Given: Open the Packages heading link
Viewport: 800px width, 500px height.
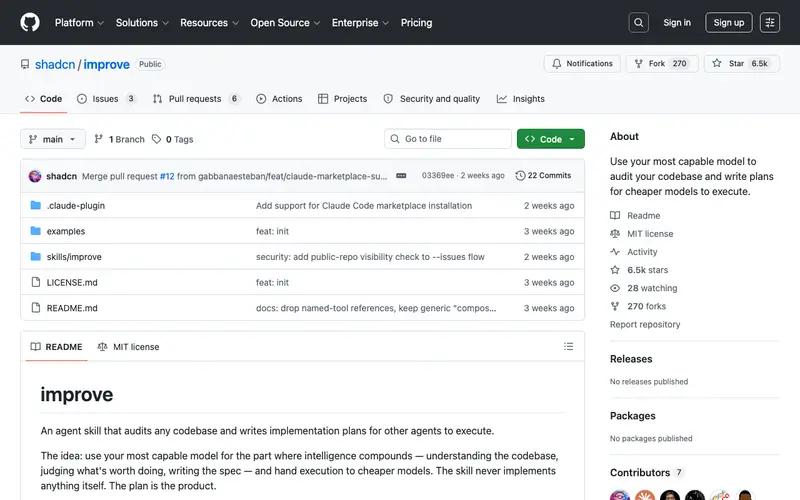Looking at the screenshot, I should [x=633, y=415].
